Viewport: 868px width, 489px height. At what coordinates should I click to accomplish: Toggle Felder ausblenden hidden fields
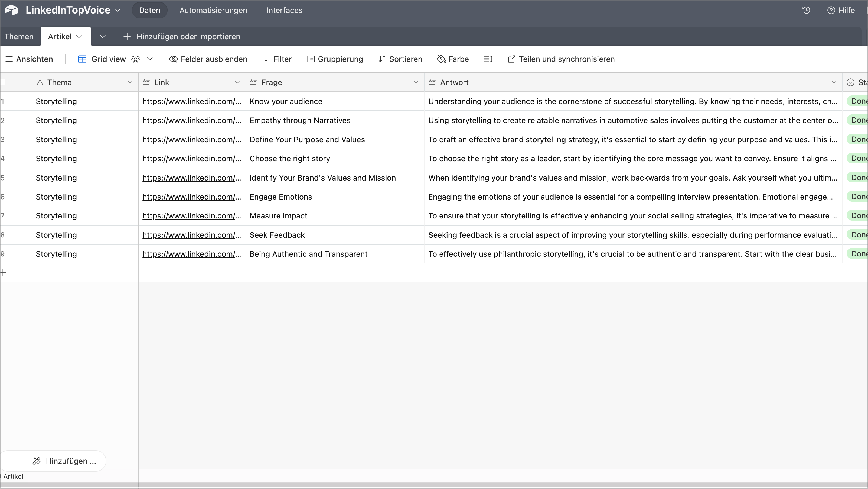point(208,59)
